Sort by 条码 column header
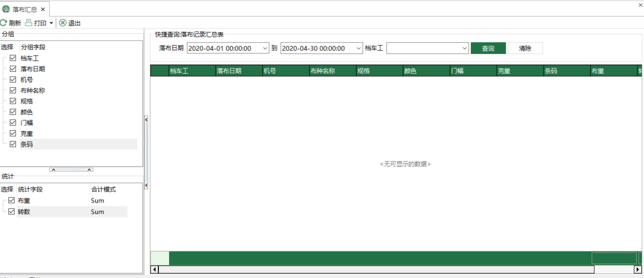 (567, 71)
